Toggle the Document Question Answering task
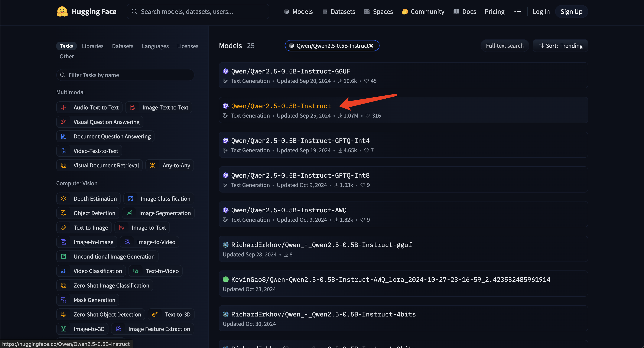 [105, 136]
